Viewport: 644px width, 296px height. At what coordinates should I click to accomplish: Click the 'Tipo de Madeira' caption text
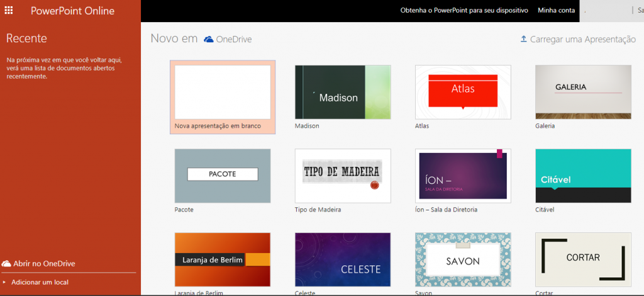pos(318,210)
